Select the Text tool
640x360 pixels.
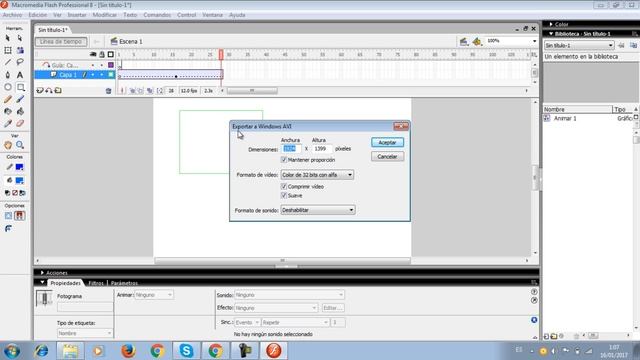[x=20, y=75]
